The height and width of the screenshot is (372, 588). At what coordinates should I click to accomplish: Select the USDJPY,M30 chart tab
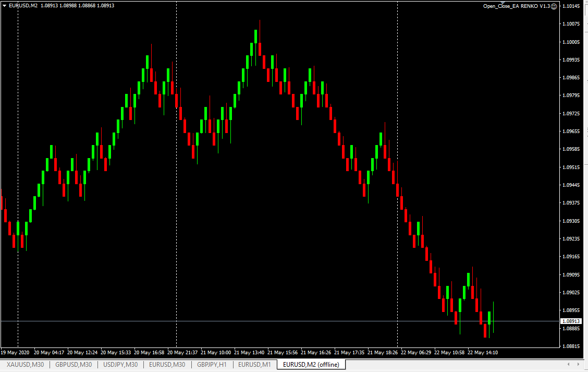tap(120, 365)
